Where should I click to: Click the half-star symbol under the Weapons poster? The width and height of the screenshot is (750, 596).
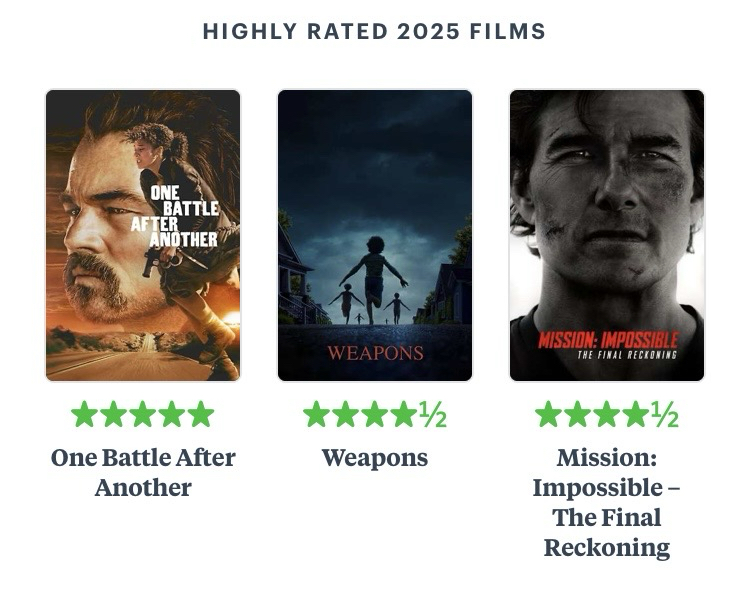click(433, 414)
